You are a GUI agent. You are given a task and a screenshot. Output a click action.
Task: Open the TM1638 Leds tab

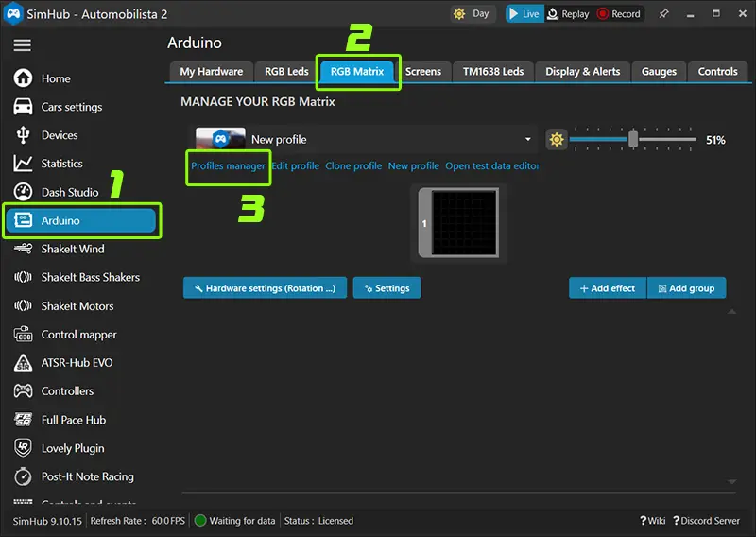(493, 72)
